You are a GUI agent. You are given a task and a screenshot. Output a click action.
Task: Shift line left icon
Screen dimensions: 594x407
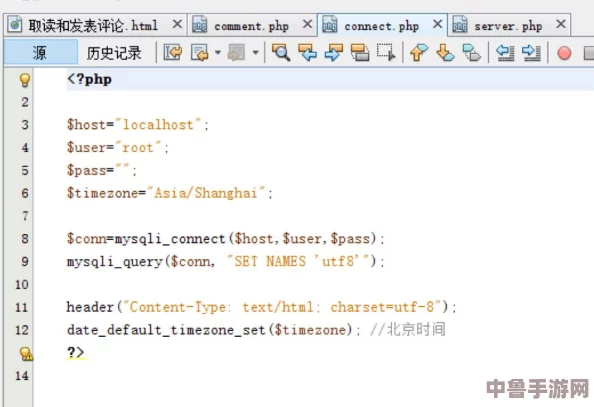(x=505, y=52)
